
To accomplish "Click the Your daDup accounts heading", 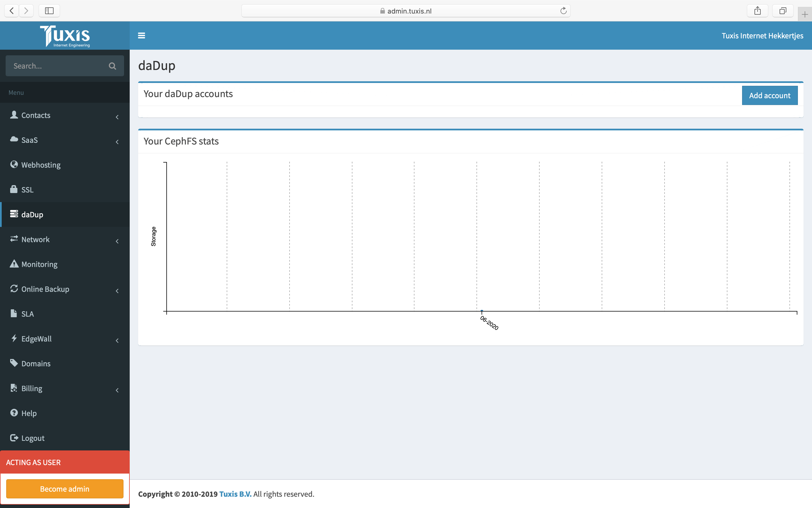I will [x=188, y=94].
